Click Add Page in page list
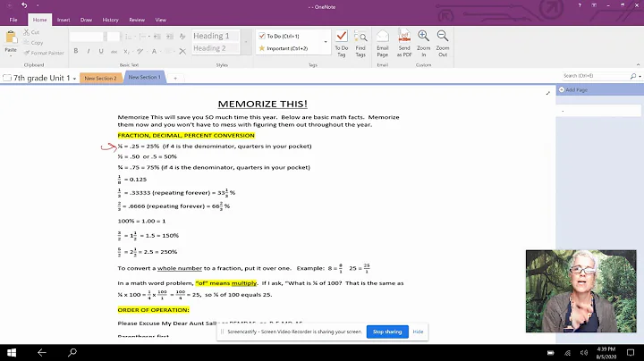This screenshot has height=361, width=644. (573, 90)
